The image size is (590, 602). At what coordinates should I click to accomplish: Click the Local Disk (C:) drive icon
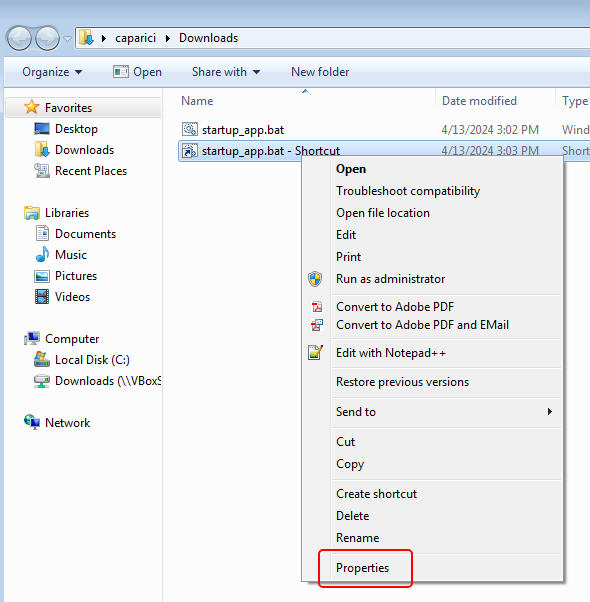41,359
